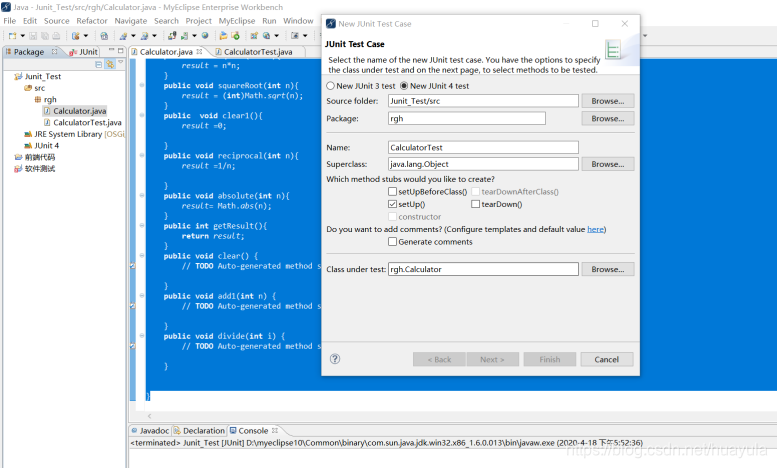Click the server-with-pen toolbar icon
The image size is (777, 468).
point(172,36)
